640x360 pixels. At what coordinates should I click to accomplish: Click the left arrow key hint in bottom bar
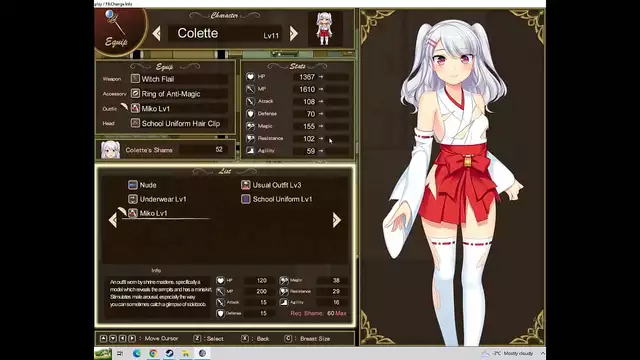pyautogui.click(x=122, y=338)
